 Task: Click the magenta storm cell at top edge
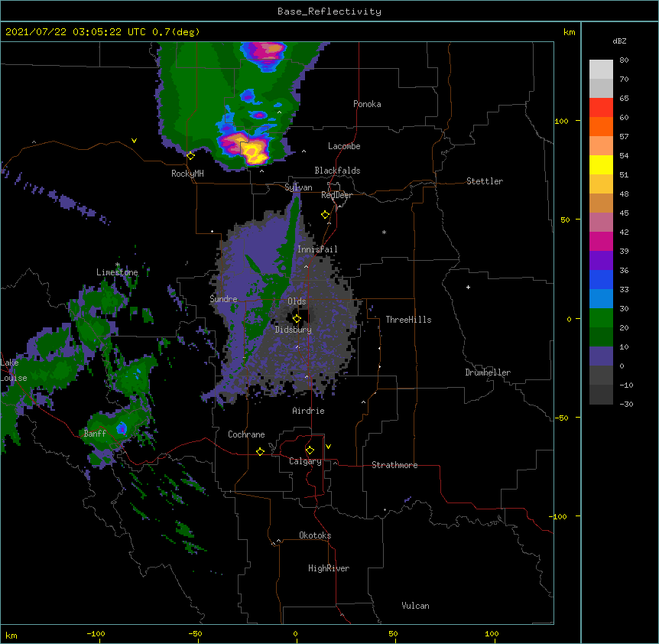pos(267,52)
